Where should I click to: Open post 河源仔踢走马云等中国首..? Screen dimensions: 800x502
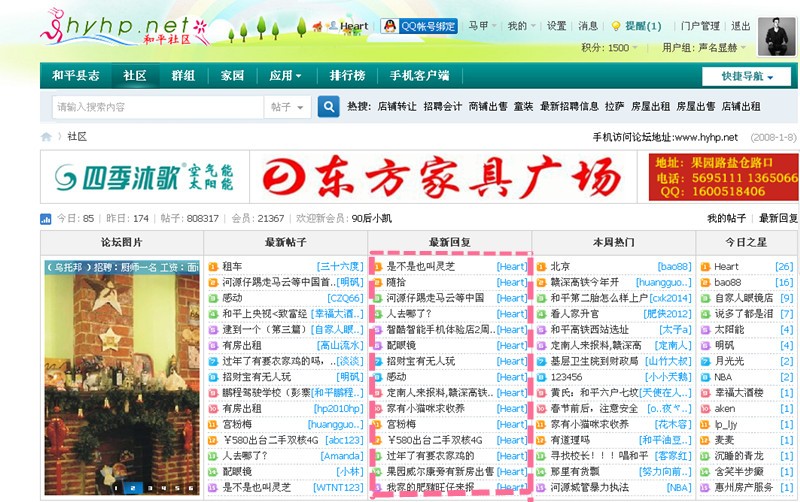279,283
